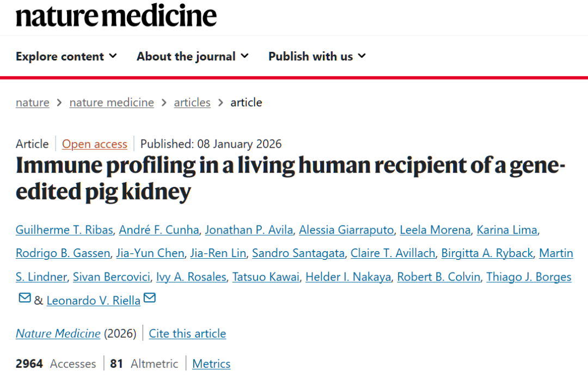Open the About the journal menu
The height and width of the screenshot is (377, 588).
coord(192,56)
